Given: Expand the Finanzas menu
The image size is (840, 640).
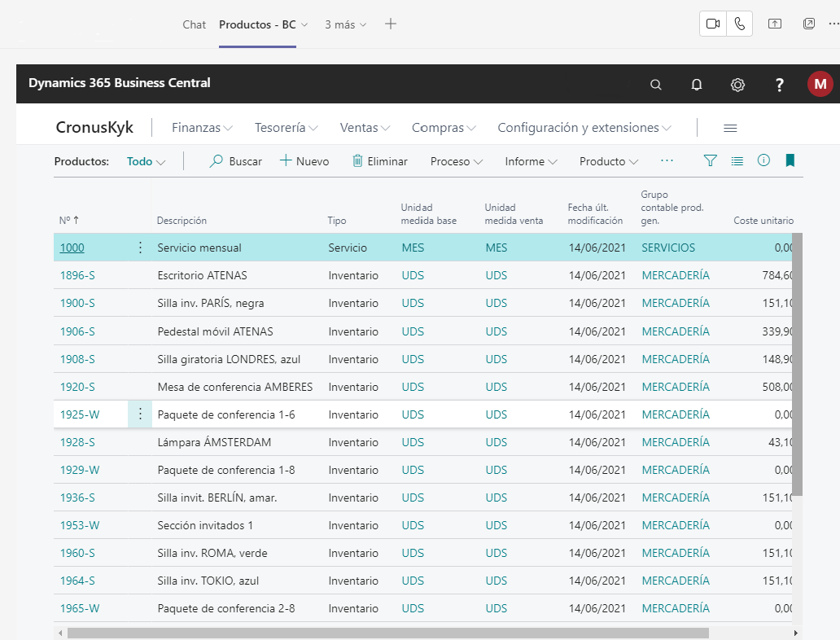Looking at the screenshot, I should (202, 128).
